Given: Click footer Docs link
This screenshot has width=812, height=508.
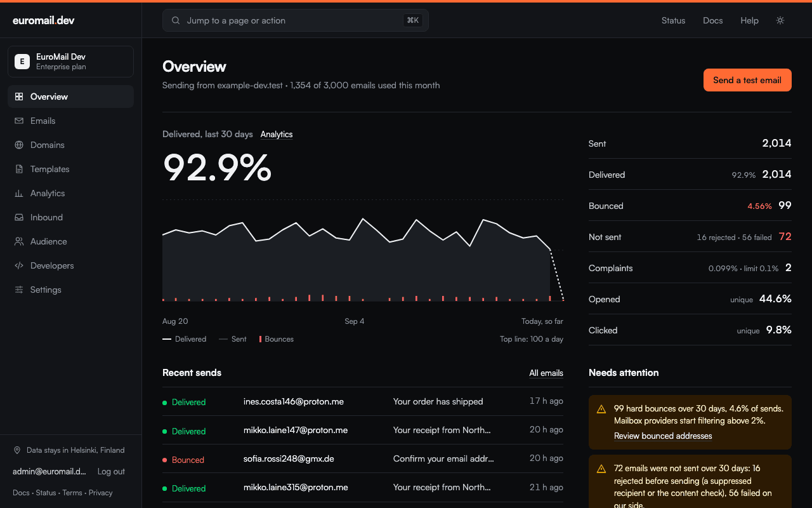Looking at the screenshot, I should point(21,493).
